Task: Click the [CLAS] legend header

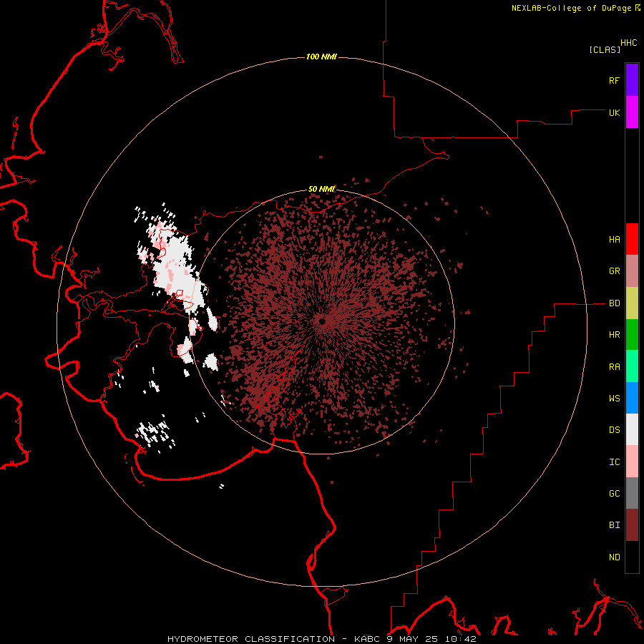Action: tap(605, 49)
